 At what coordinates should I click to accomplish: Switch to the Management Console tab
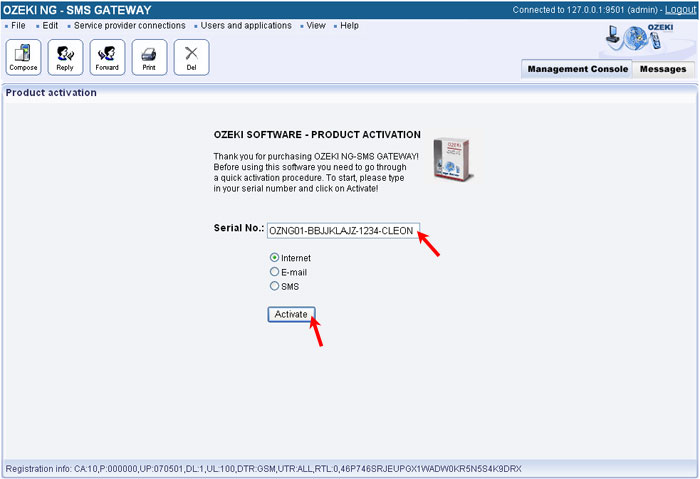point(578,69)
